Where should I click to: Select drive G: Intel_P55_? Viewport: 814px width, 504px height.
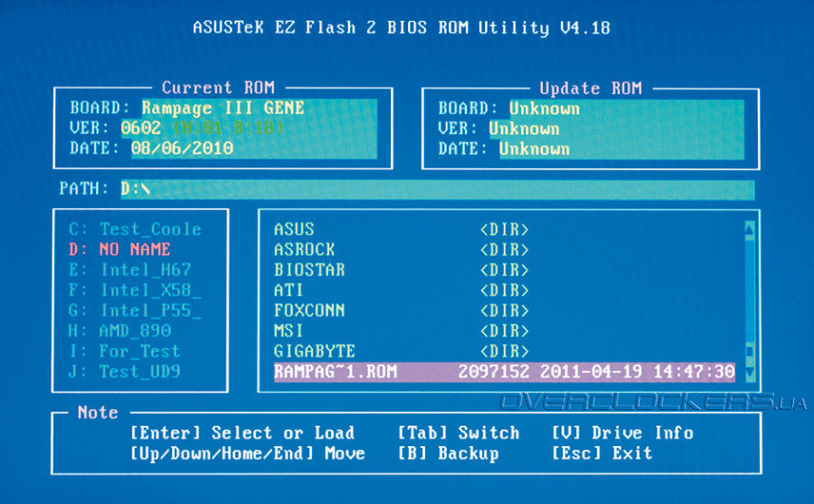pos(135,310)
